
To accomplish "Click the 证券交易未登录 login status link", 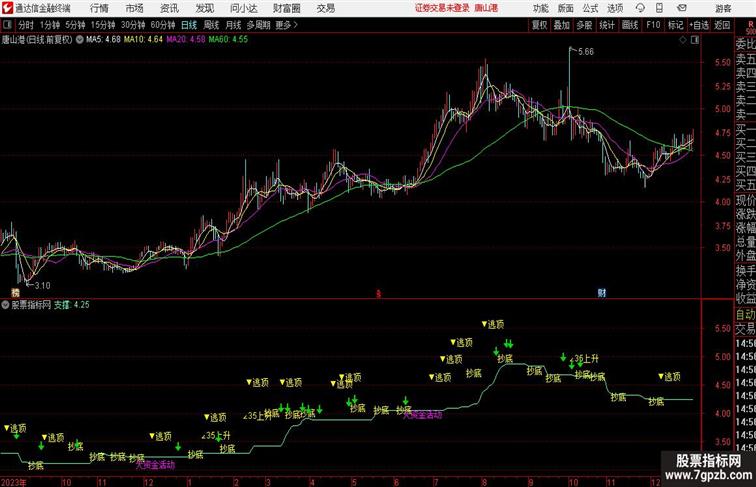I will (442, 8).
